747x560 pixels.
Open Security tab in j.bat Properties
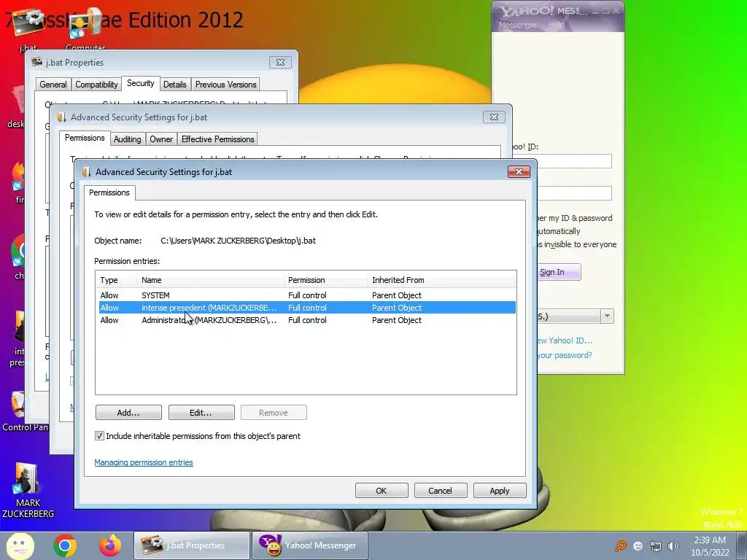tap(141, 83)
